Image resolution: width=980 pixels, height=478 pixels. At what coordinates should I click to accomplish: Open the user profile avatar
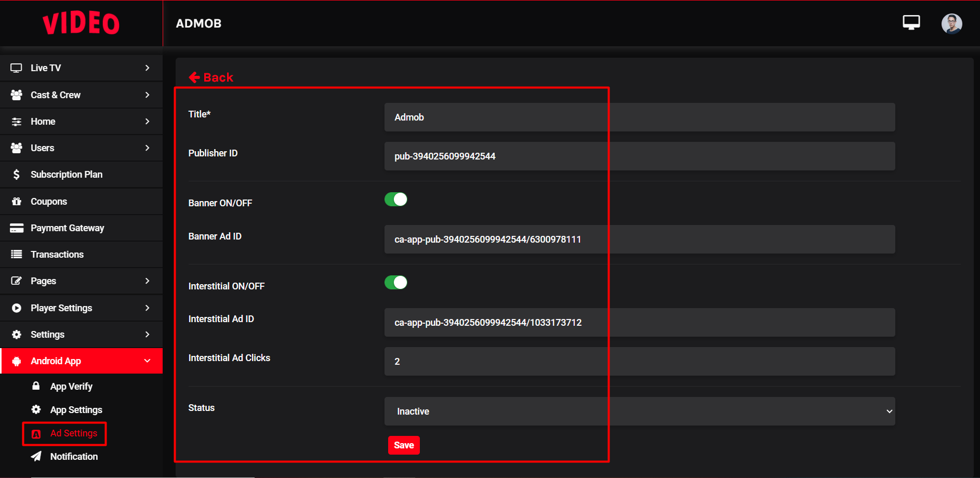pyautogui.click(x=951, y=23)
